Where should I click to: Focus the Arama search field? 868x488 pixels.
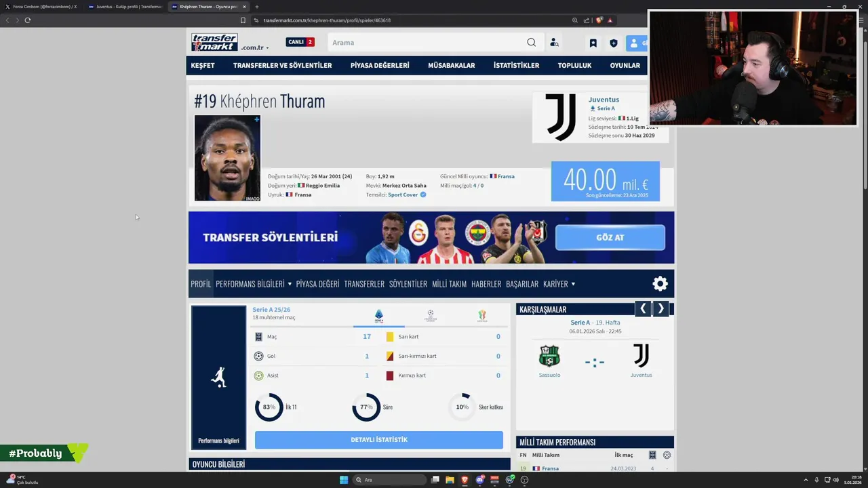tap(428, 43)
